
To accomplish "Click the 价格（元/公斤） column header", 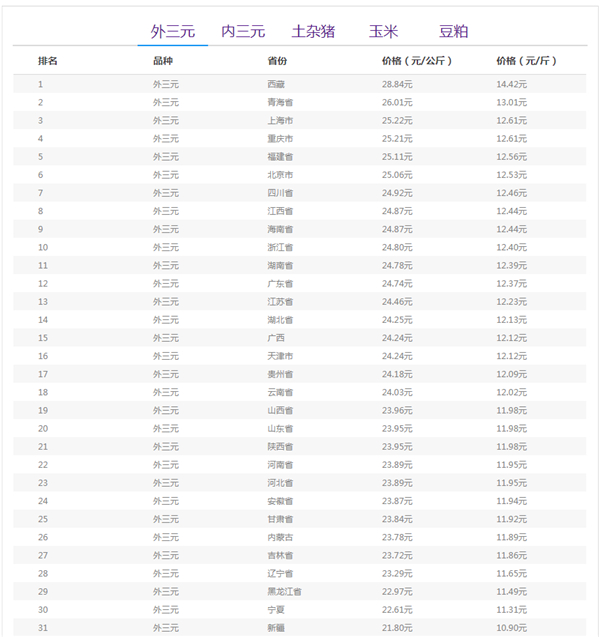I will 415,61.
